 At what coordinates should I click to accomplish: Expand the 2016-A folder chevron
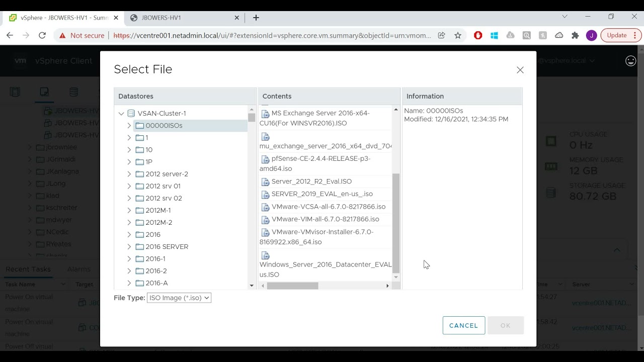(129, 283)
